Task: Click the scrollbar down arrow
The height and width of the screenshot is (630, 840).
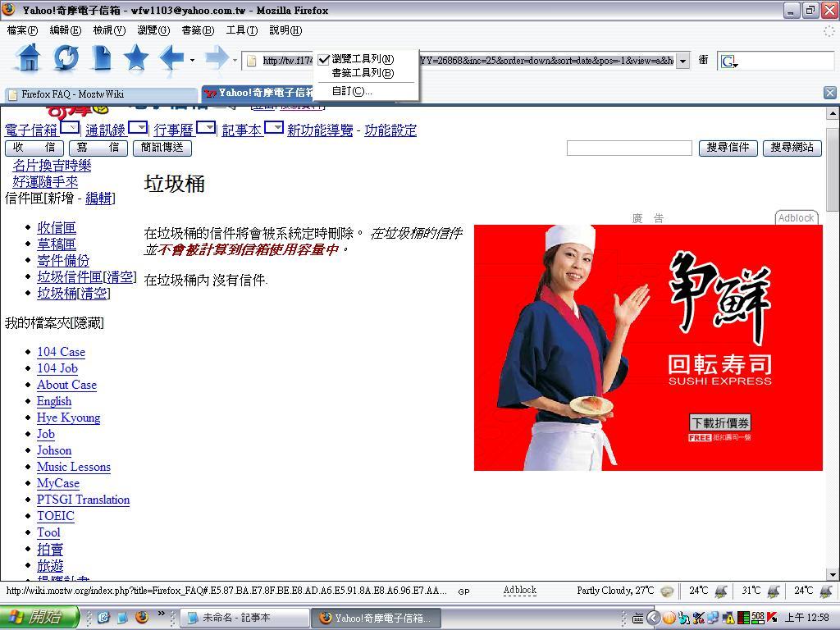Action: [x=833, y=575]
